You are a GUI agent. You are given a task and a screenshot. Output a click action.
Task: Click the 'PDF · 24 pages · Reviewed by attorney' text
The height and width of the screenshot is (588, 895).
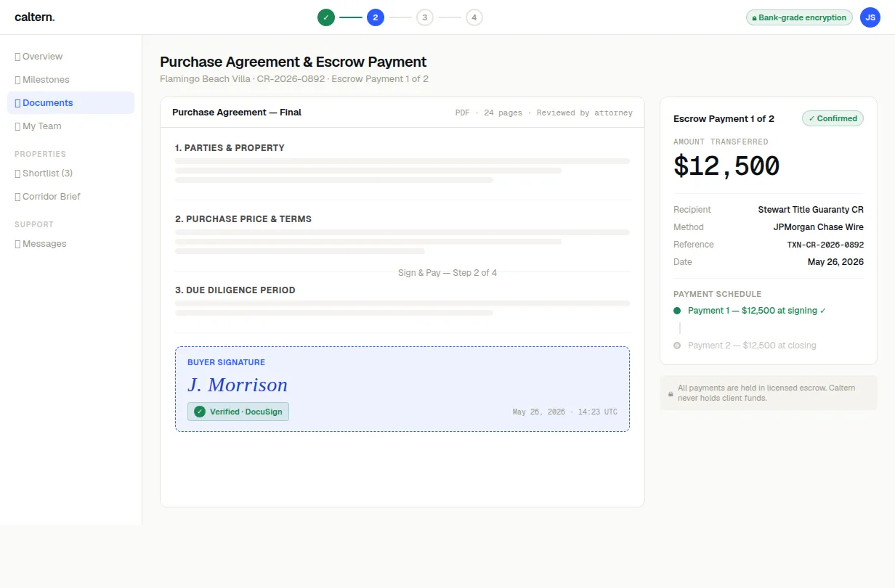click(544, 113)
